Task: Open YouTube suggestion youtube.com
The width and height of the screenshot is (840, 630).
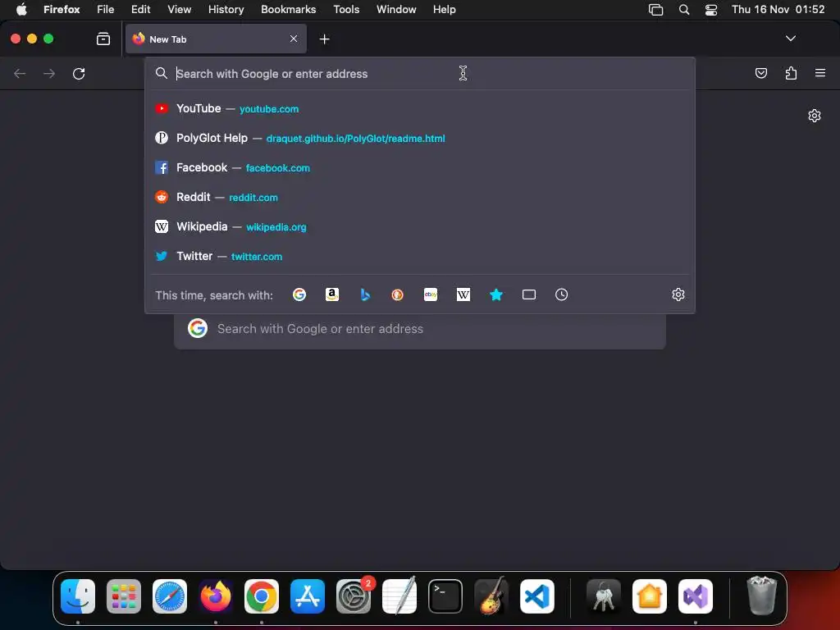Action: pyautogui.click(x=419, y=109)
